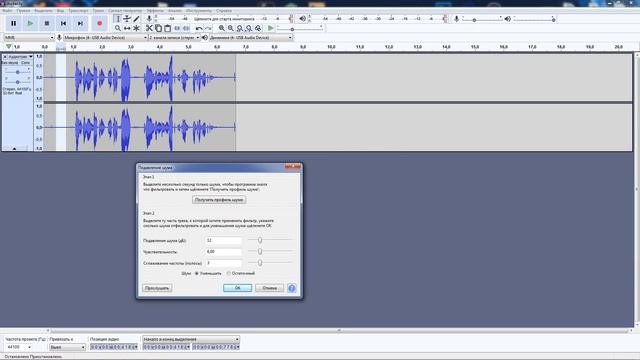This screenshot has width=640, height=360.
Task: Adjust the playback speed slider
Action: (x=300, y=28)
